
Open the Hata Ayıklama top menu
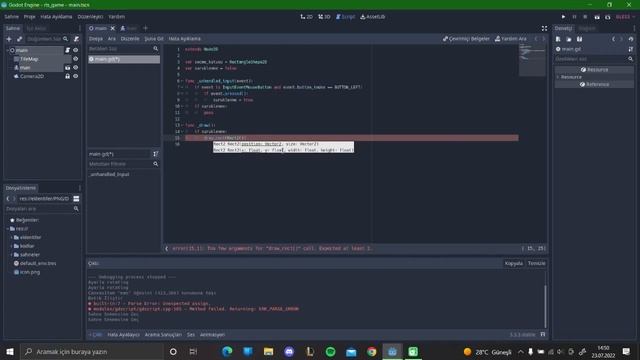pos(56,17)
